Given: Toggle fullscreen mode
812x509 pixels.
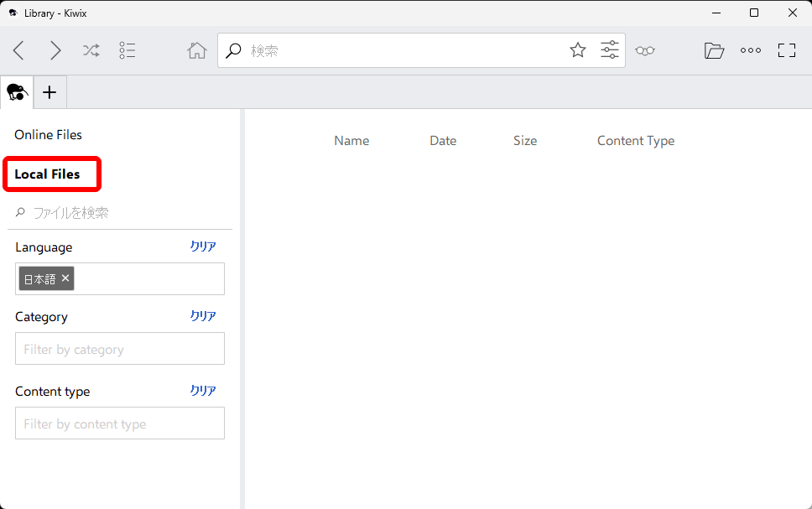Looking at the screenshot, I should (x=787, y=50).
